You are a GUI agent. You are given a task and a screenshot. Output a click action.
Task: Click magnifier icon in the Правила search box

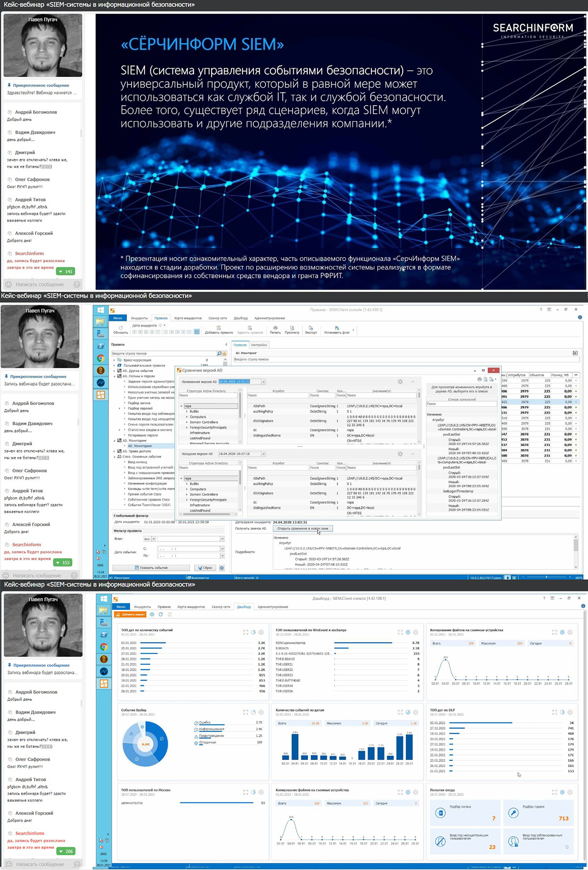[x=219, y=353]
